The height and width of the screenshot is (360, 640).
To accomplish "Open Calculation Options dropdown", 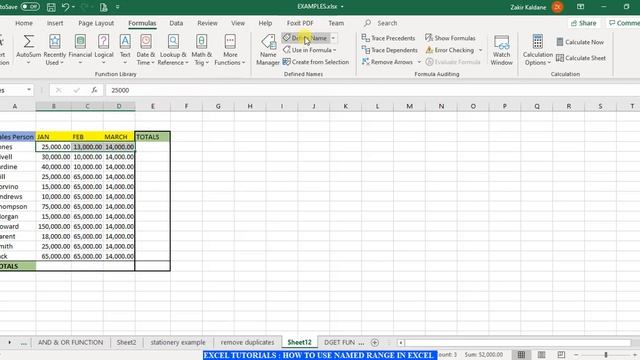I will 538,49.
